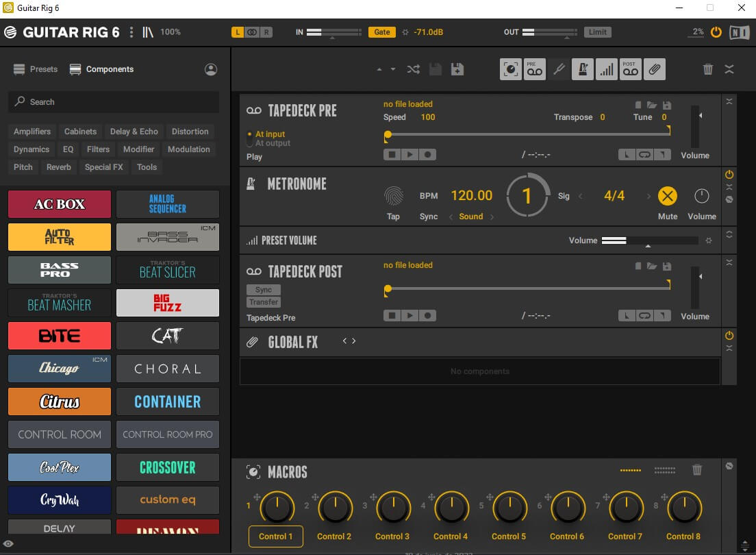
Task: Adjust the Metronome Volume knob
Action: [x=701, y=196]
